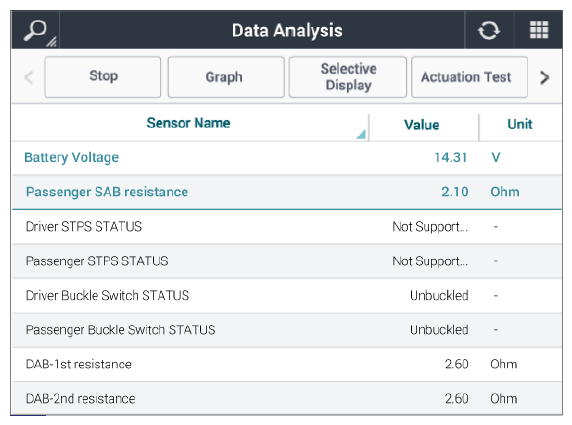Select the DAB-2nd resistance row
The height and width of the screenshot is (425, 572).
[x=287, y=398]
